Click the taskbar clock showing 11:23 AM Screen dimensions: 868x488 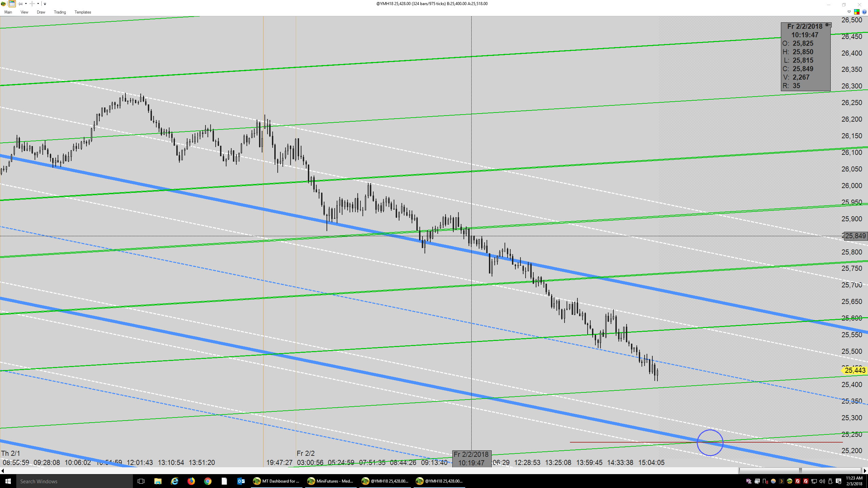[x=854, y=481]
